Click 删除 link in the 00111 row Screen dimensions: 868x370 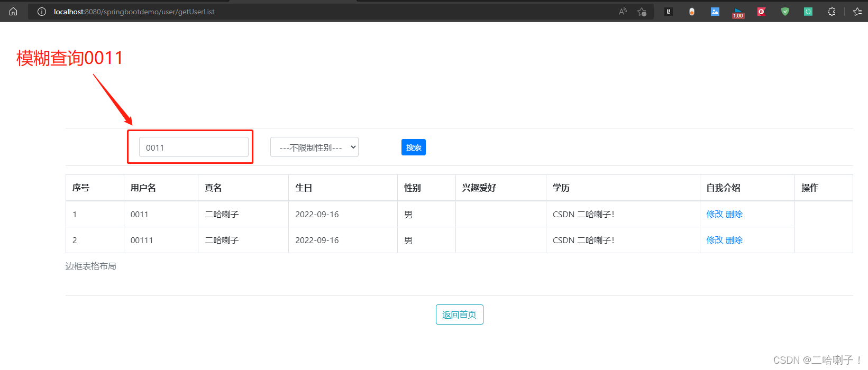tap(734, 240)
